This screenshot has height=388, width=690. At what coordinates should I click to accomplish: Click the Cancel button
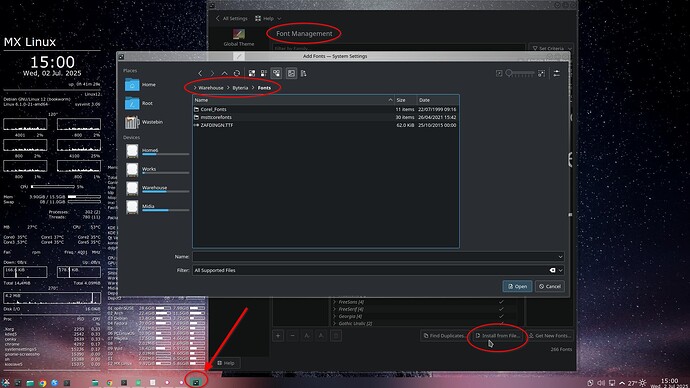click(550, 286)
